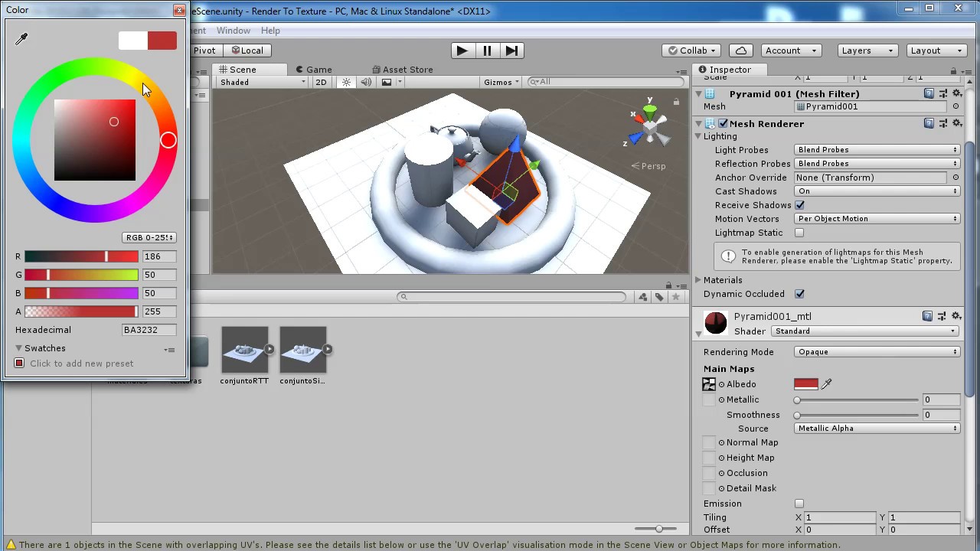Switch to the Game tab

313,70
